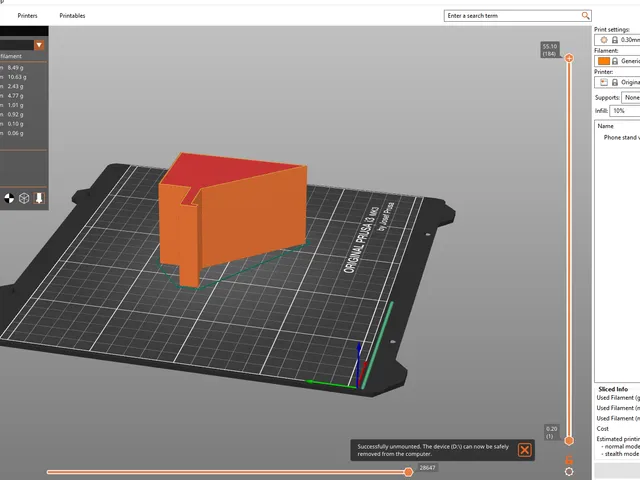This screenshot has height=480, width=640.
Task: Close the successfully unmounted notification
Action: pos(524,450)
